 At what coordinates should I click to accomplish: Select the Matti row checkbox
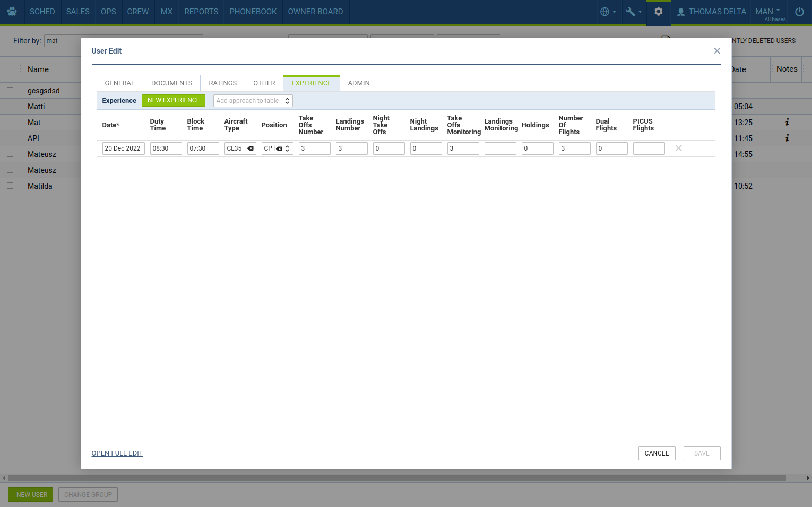click(10, 107)
